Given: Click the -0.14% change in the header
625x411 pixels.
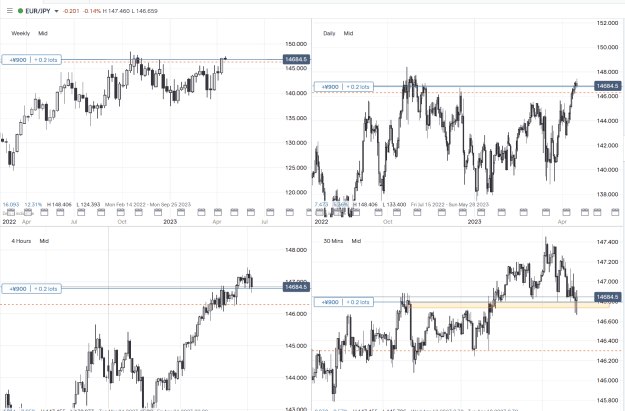Looking at the screenshot, I should tap(92, 11).
